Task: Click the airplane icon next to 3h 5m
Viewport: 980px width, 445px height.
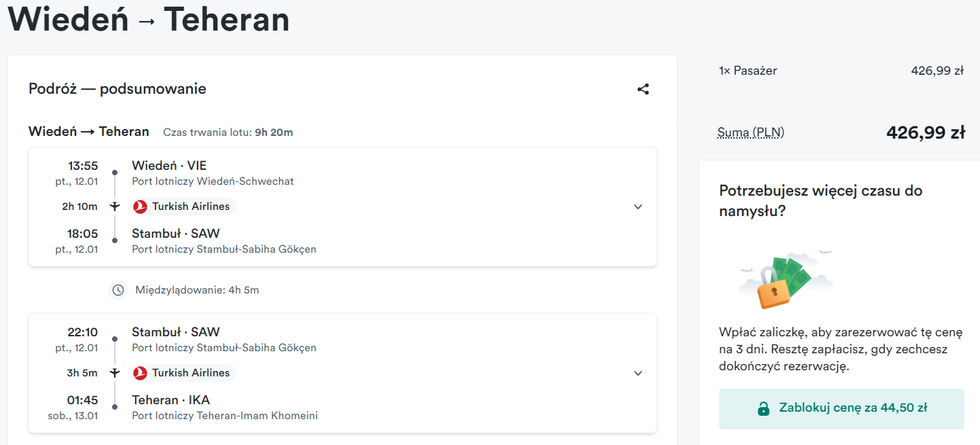Action: point(115,373)
